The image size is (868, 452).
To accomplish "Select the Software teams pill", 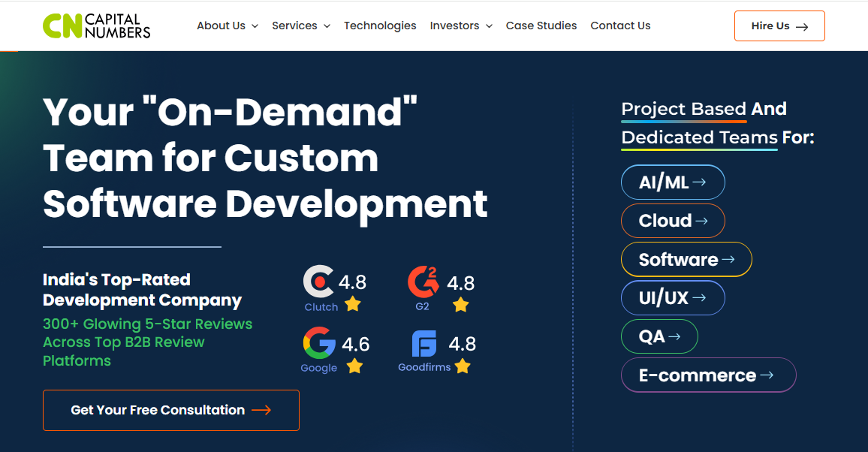I will [686, 259].
